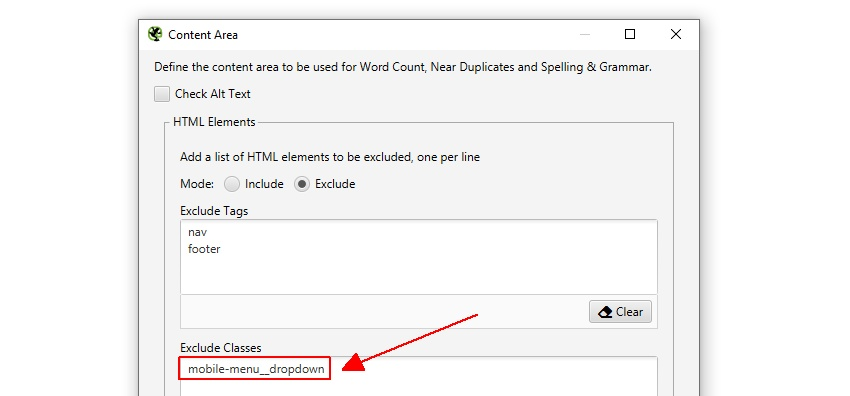Select the Include mode radio button
The height and width of the screenshot is (396, 850).
tap(232, 184)
